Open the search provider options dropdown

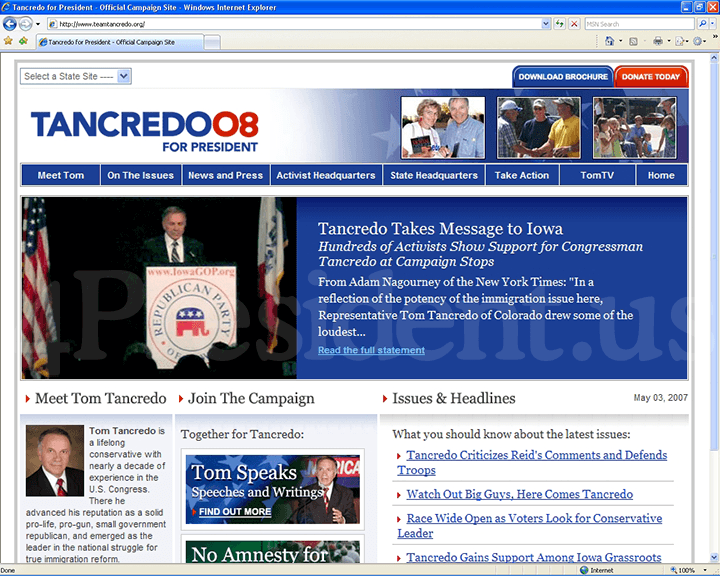pos(712,24)
